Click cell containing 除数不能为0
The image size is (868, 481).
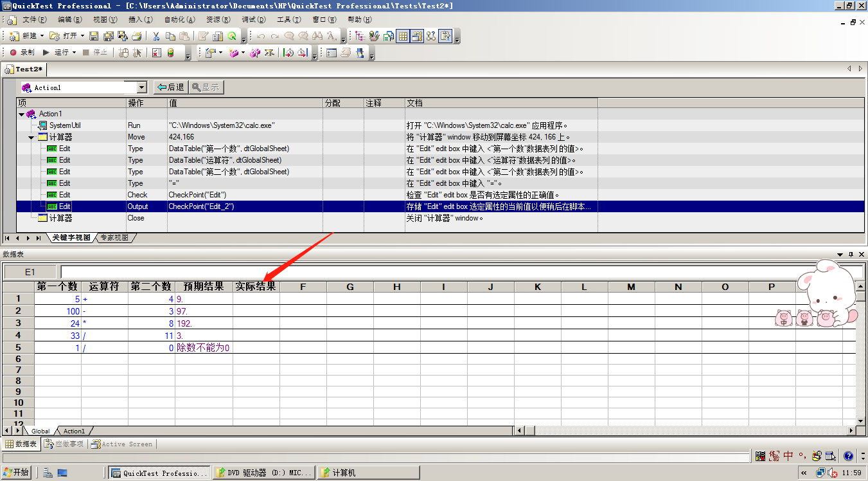(x=204, y=348)
